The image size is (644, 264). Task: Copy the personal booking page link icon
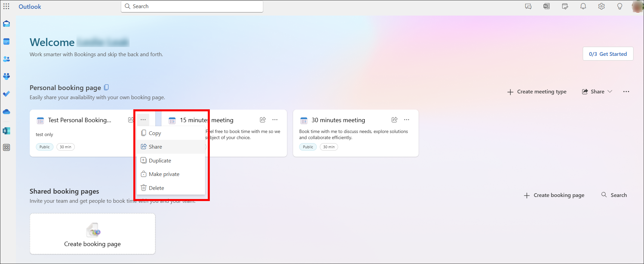tap(106, 88)
